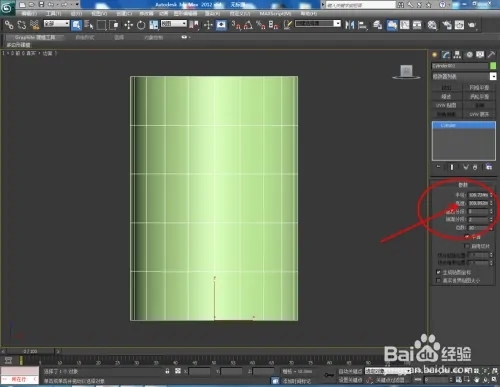Click the Radius value field
The image size is (500, 387).
pyautogui.click(x=478, y=195)
